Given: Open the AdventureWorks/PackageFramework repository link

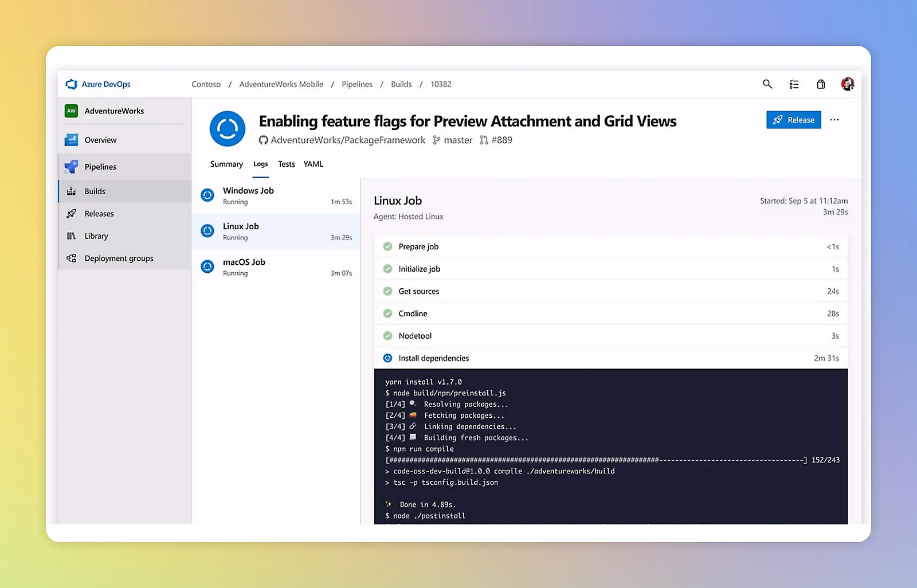Looking at the screenshot, I should [x=347, y=140].
